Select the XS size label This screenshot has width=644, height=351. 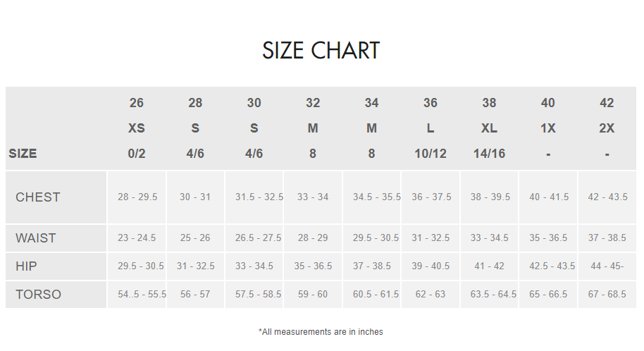pyautogui.click(x=137, y=128)
